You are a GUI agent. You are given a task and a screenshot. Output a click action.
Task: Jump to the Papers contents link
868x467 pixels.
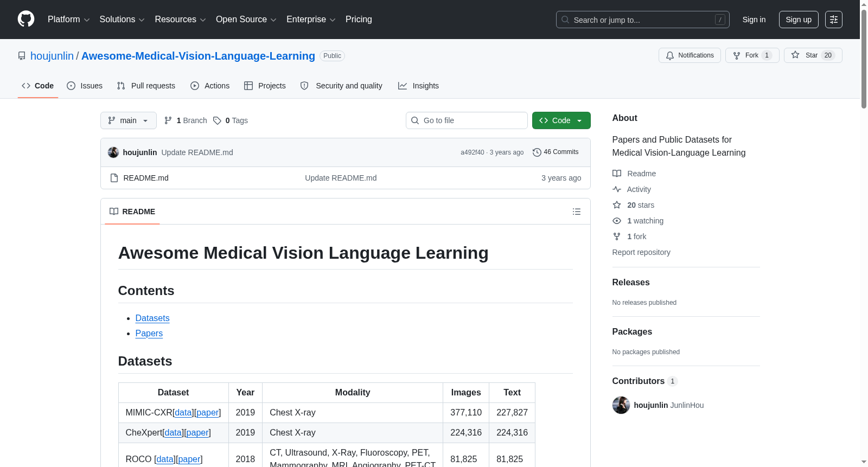(x=149, y=334)
